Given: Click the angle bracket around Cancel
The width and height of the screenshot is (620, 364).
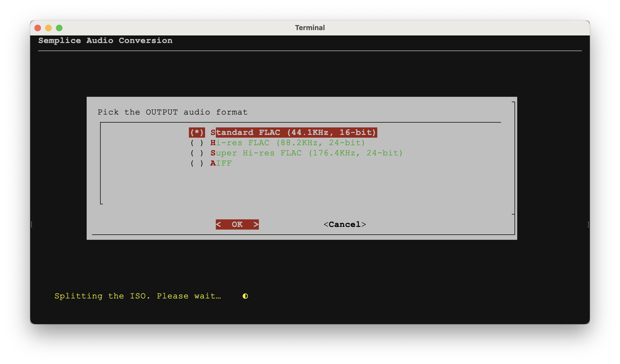Looking at the screenshot, I should tap(326, 224).
